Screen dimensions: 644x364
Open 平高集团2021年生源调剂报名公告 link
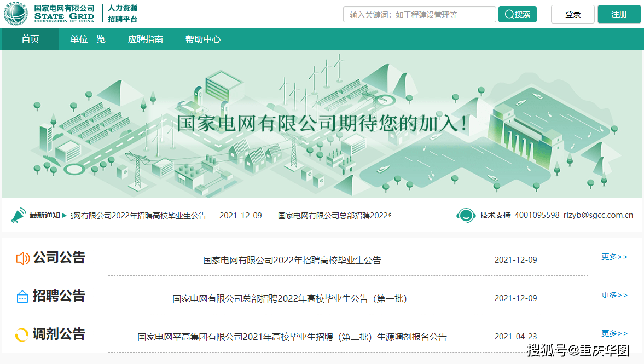coord(292,337)
